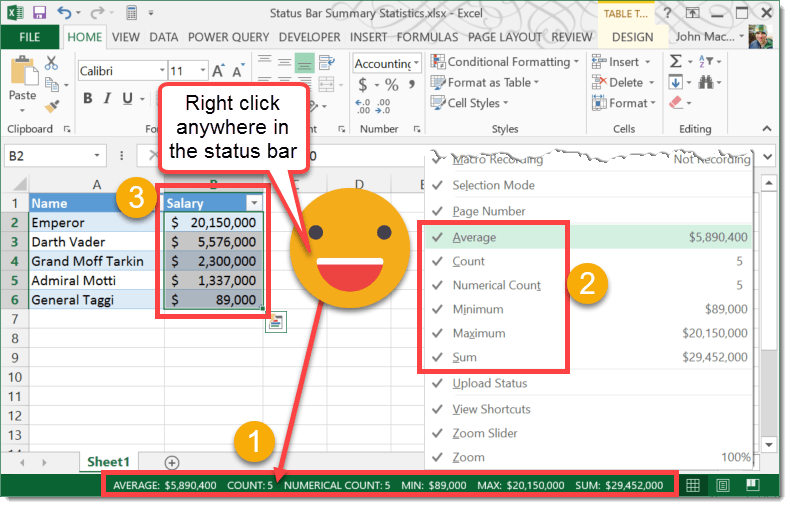Click the Find & Select binoculars icon
This screenshot has height=507, width=790.
(x=706, y=82)
